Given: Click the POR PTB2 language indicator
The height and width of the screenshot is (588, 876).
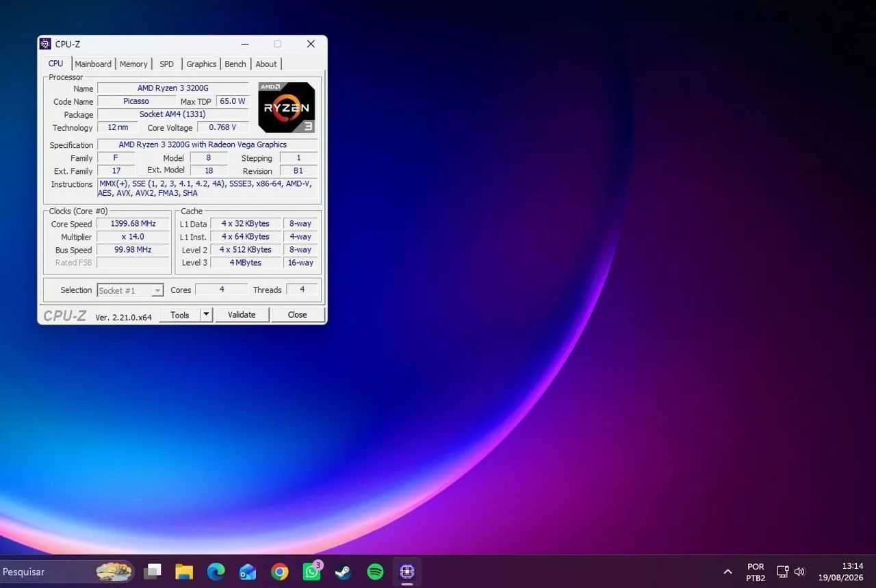Looking at the screenshot, I should click(756, 572).
